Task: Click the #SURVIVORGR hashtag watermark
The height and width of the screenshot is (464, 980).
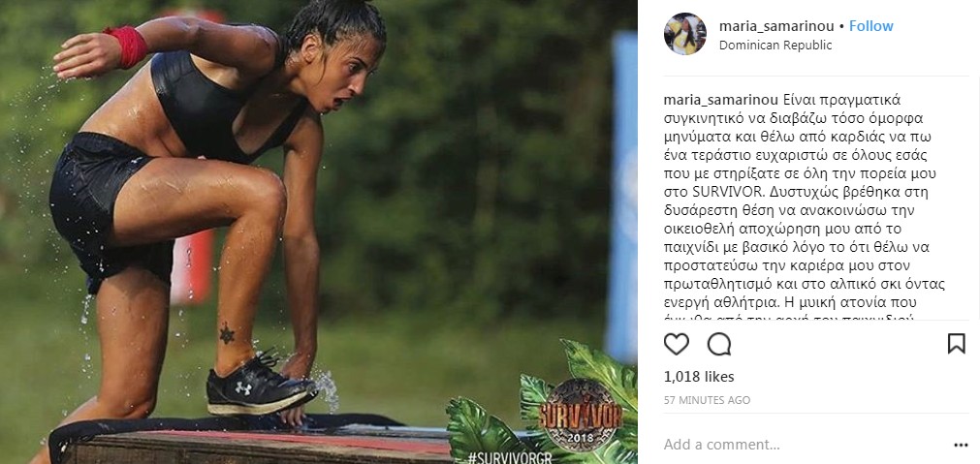Action: click(510, 458)
